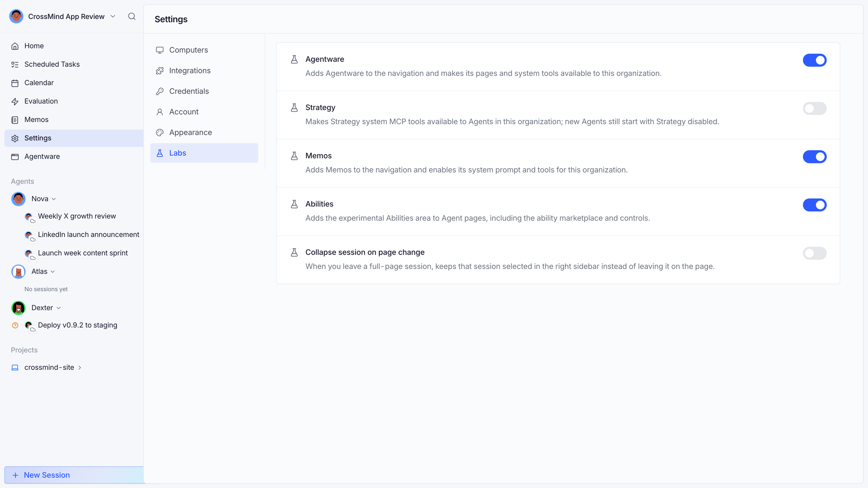Open the CrossMind App Review organization dropdown
The height and width of the screenshot is (488, 868).
tap(113, 16)
